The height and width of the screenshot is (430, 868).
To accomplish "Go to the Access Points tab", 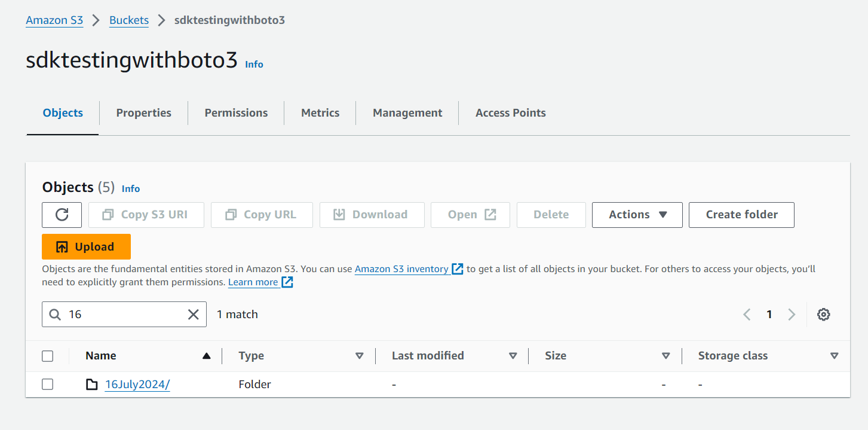I will pyautogui.click(x=511, y=113).
